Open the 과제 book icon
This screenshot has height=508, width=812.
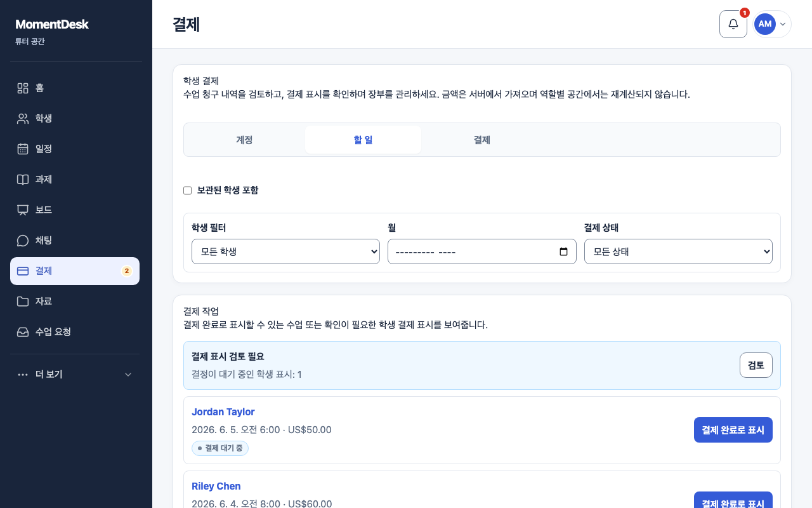[23, 180]
